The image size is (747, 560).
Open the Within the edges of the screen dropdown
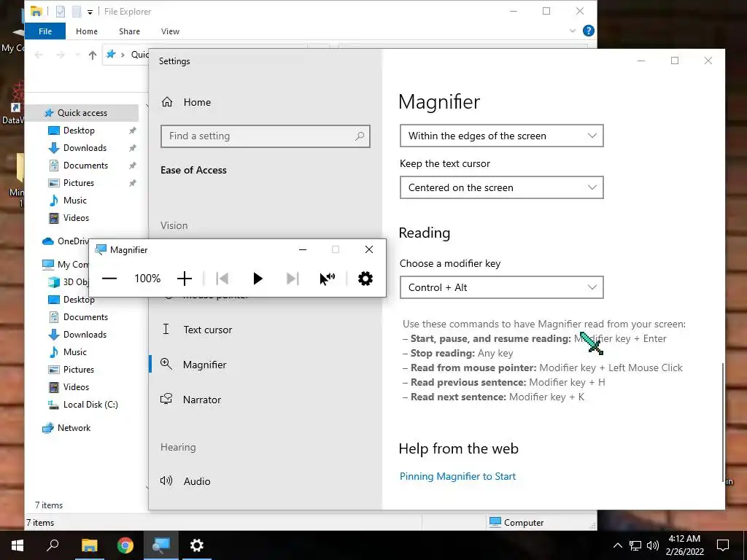502,136
